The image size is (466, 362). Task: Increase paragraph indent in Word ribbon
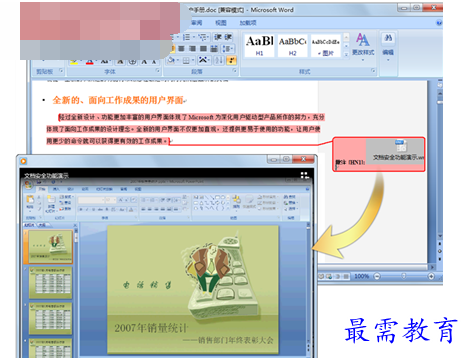tap(228, 37)
